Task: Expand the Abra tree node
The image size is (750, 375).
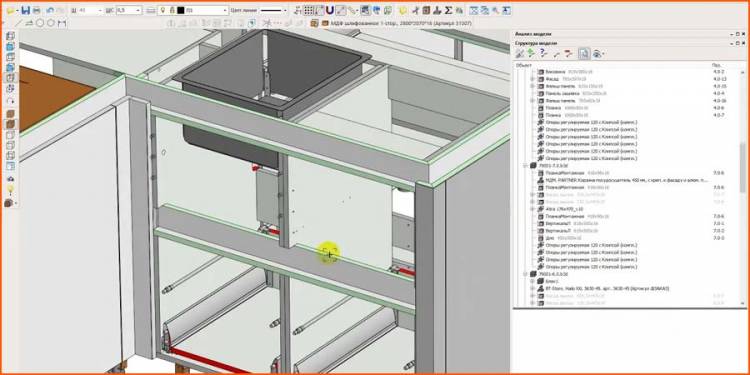Action: click(532, 209)
